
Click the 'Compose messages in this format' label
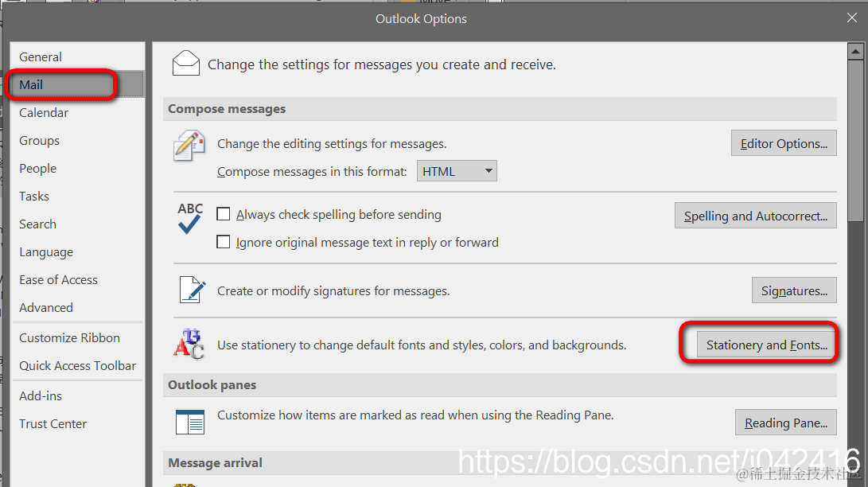tap(312, 172)
